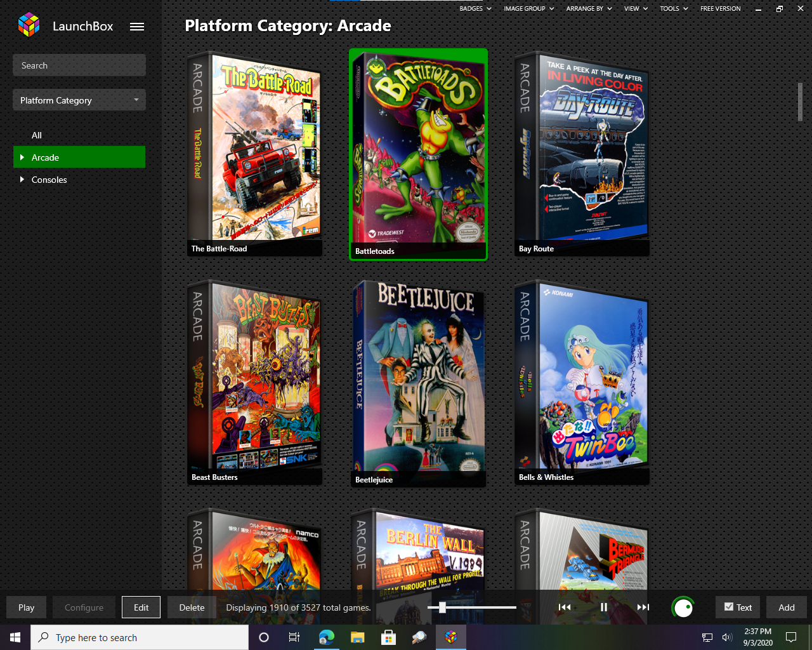
Task: Select the Consoles category
Action: click(x=49, y=180)
